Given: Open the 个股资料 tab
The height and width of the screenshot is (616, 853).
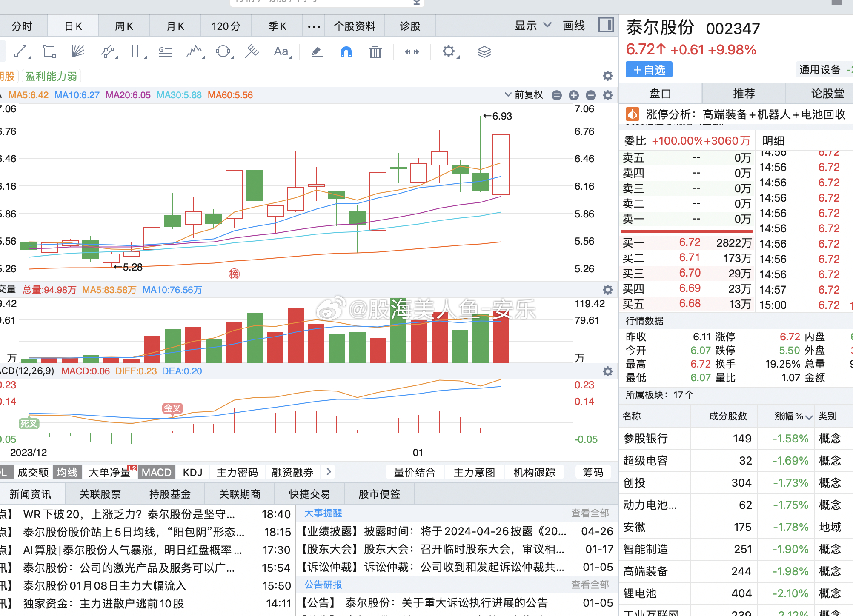Looking at the screenshot, I should (x=355, y=26).
